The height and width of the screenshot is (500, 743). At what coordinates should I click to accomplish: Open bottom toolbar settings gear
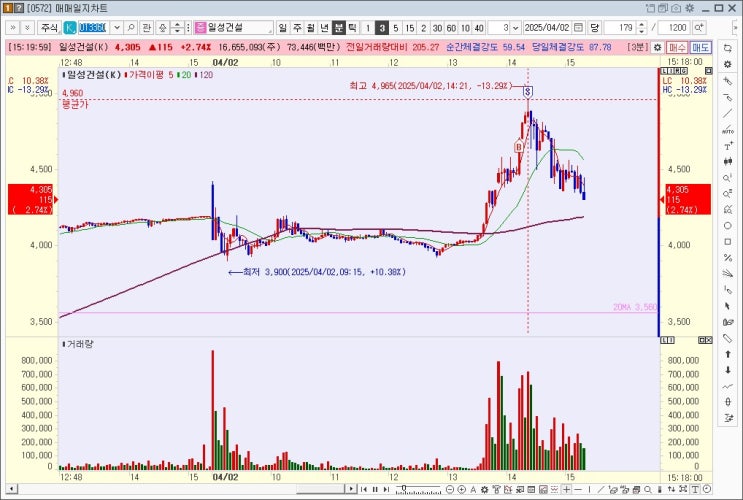[484, 489]
